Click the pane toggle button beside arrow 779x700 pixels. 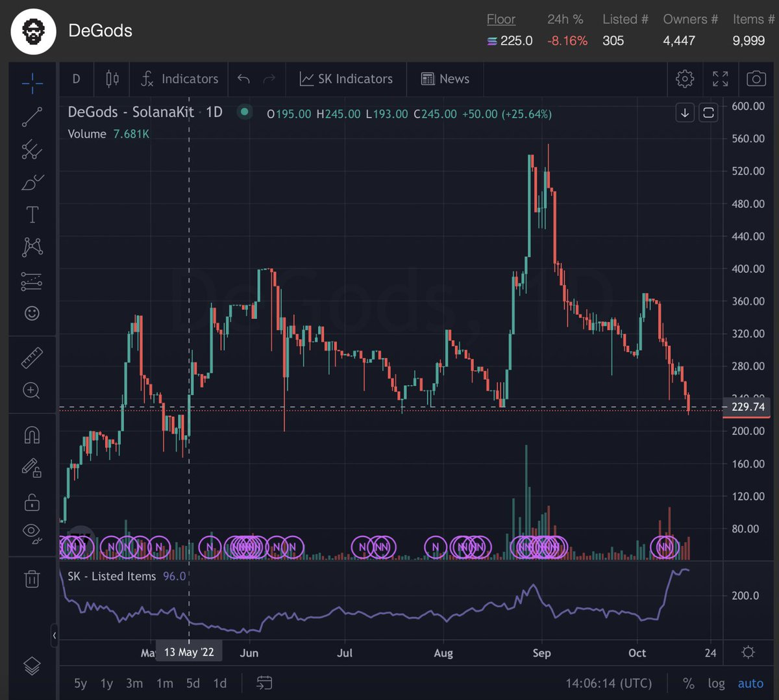[x=708, y=113]
